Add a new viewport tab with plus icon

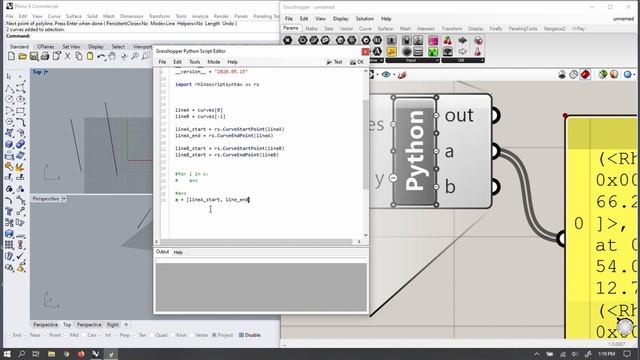point(126,324)
